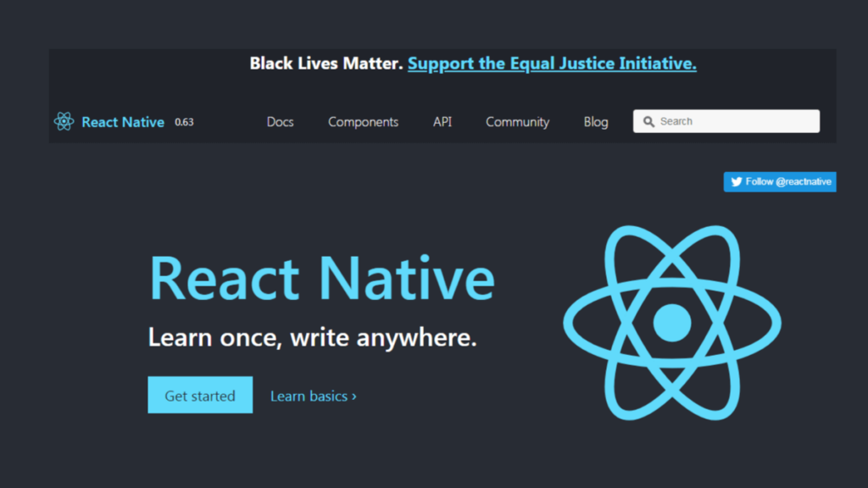Open the Community menu item

point(518,122)
